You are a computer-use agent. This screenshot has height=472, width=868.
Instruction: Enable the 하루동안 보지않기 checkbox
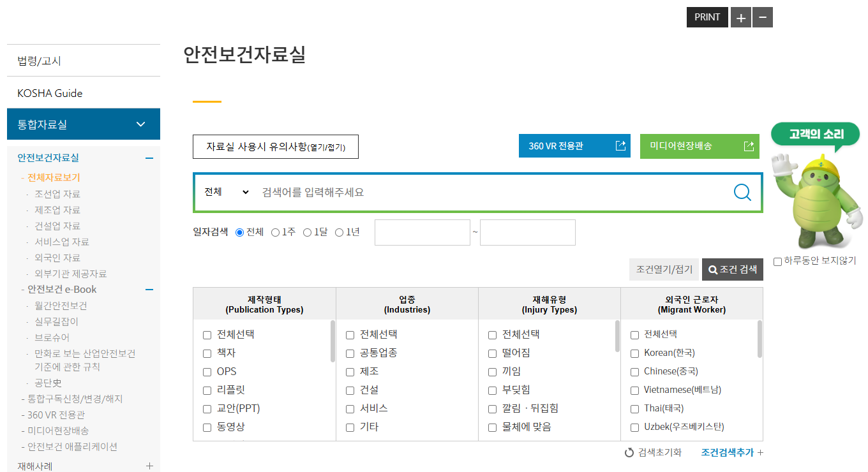click(x=777, y=262)
